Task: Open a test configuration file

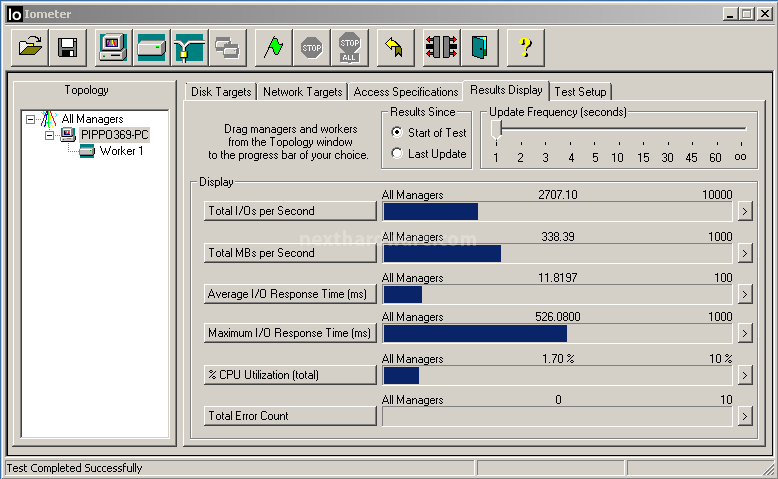Action: (x=30, y=48)
